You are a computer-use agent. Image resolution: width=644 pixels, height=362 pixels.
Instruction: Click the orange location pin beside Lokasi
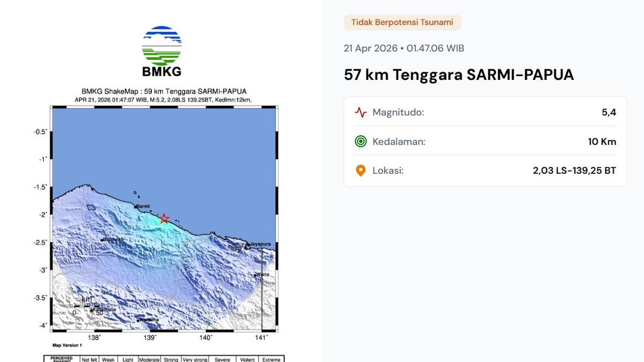coord(360,170)
